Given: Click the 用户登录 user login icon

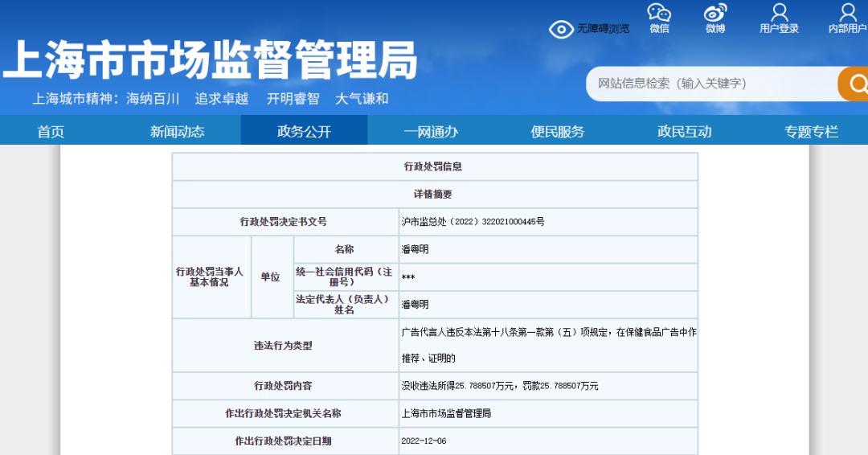Looking at the screenshot, I should [779, 14].
